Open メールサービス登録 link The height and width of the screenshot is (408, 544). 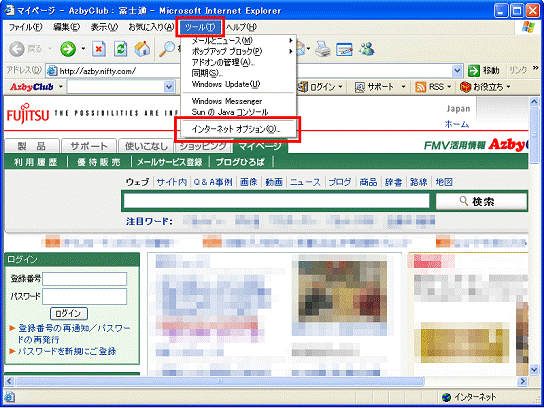point(170,162)
